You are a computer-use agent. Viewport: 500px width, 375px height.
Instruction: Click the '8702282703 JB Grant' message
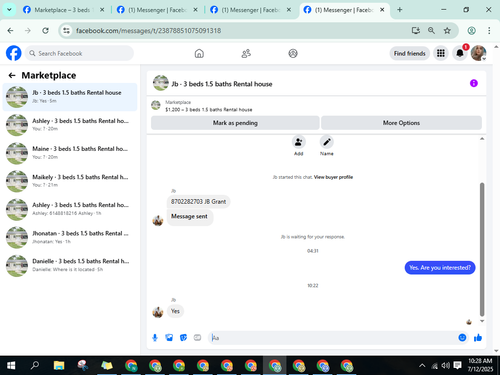198,202
